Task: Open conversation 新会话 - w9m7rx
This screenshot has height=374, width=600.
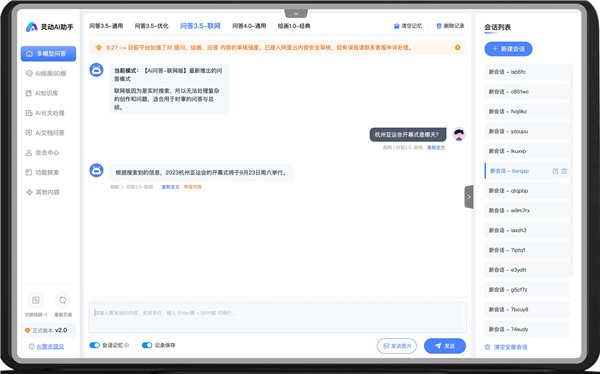Action: [527, 211]
